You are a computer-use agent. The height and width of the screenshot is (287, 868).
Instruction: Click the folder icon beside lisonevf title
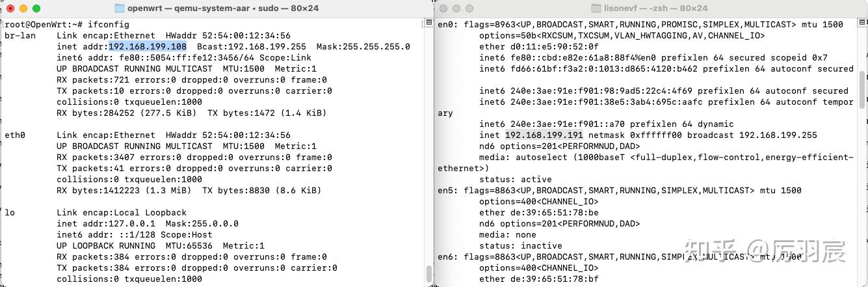[x=597, y=8]
